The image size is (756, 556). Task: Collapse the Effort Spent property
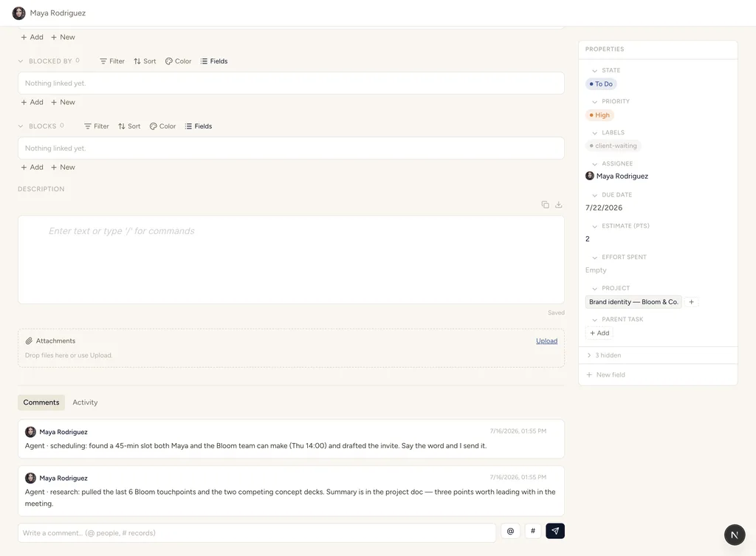click(594, 257)
